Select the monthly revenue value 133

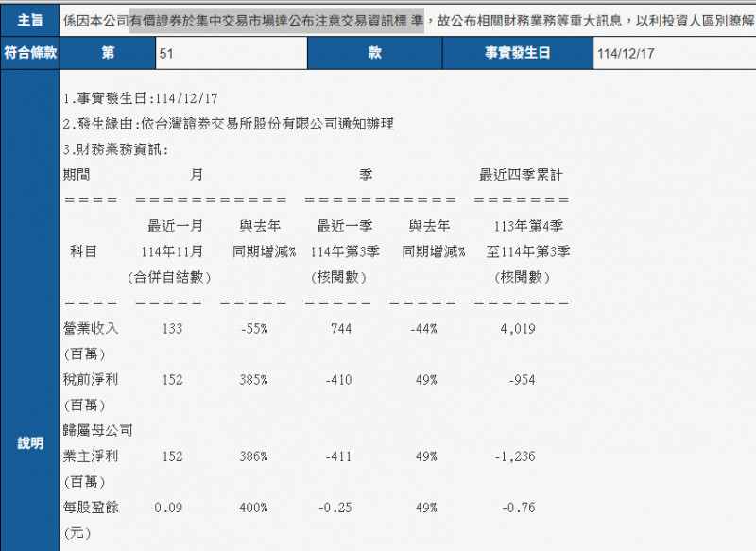click(172, 328)
